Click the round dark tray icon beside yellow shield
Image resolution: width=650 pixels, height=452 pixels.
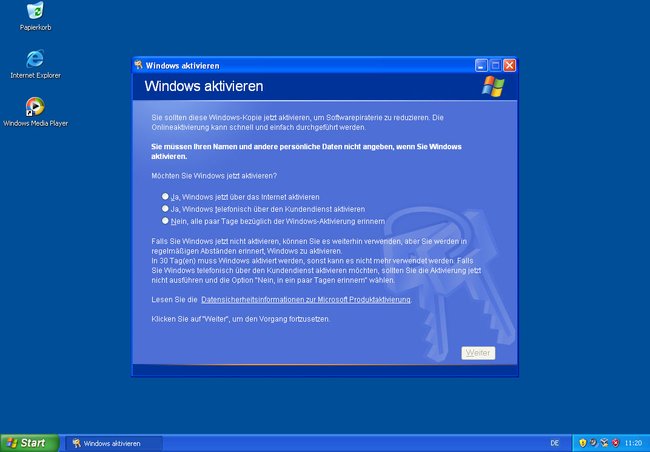[x=593, y=443]
